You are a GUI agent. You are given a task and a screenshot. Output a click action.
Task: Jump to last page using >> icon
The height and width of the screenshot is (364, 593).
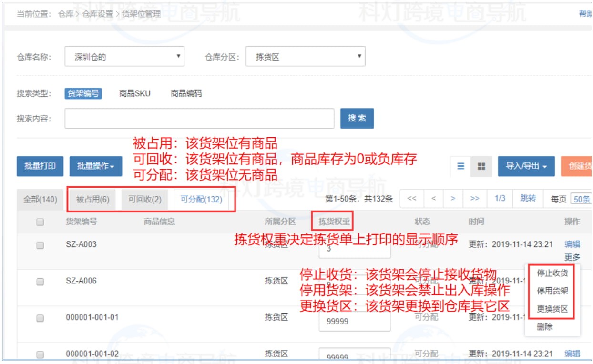pyautogui.click(x=475, y=199)
